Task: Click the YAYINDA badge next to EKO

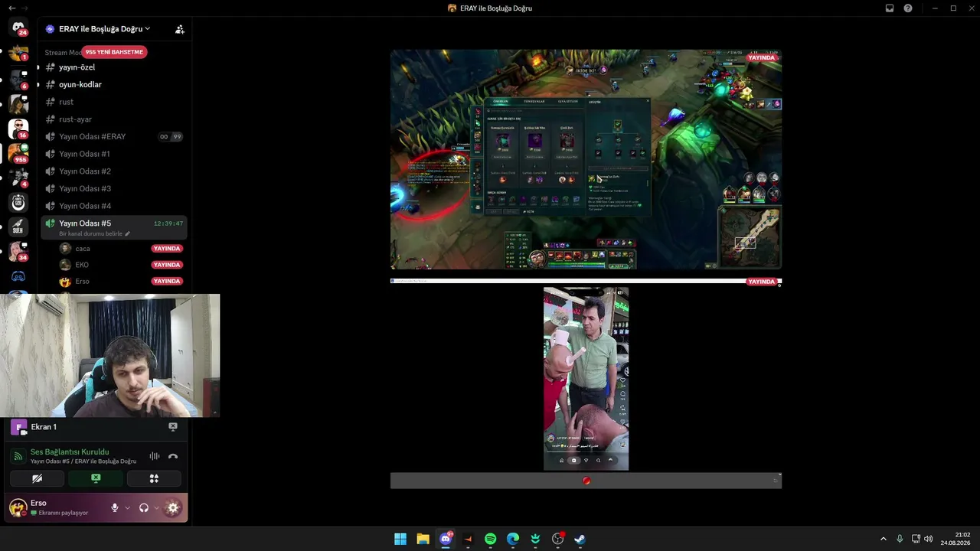Action: [167, 265]
